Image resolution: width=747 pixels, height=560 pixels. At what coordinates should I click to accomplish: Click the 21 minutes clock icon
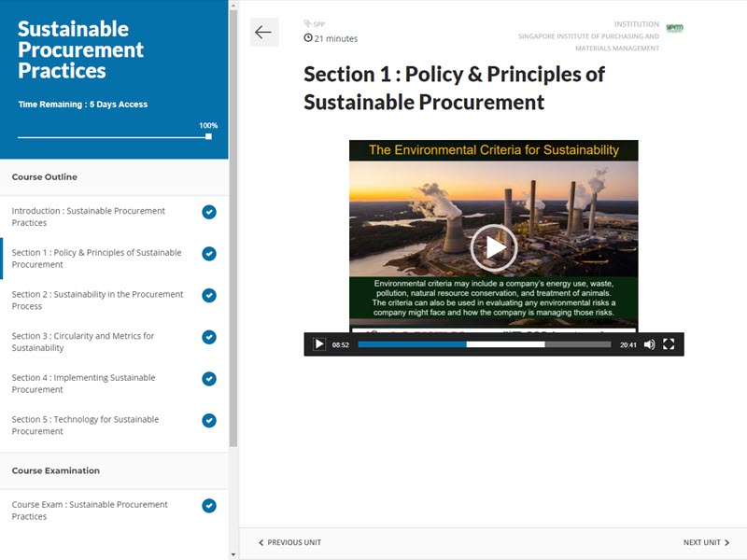308,38
